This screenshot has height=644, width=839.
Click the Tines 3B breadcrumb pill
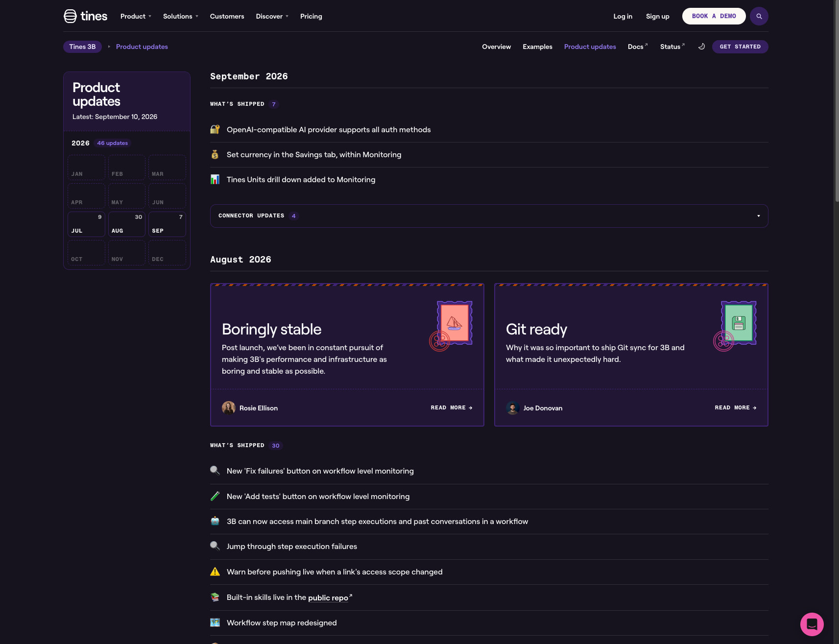(82, 47)
